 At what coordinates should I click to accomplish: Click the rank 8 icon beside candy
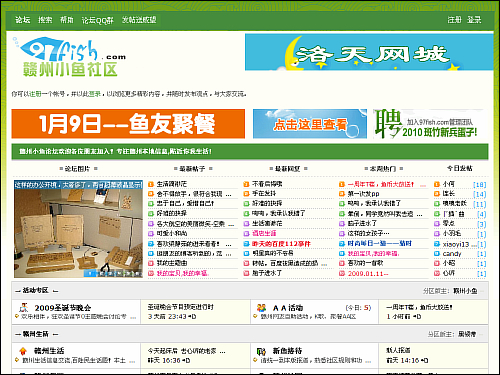pyautogui.click(x=437, y=254)
